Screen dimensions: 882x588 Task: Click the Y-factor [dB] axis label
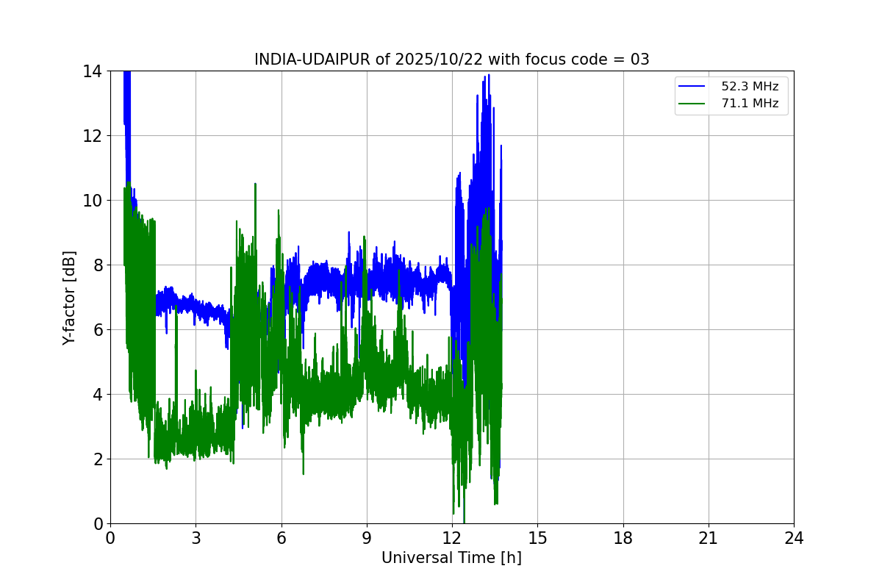(x=69, y=297)
